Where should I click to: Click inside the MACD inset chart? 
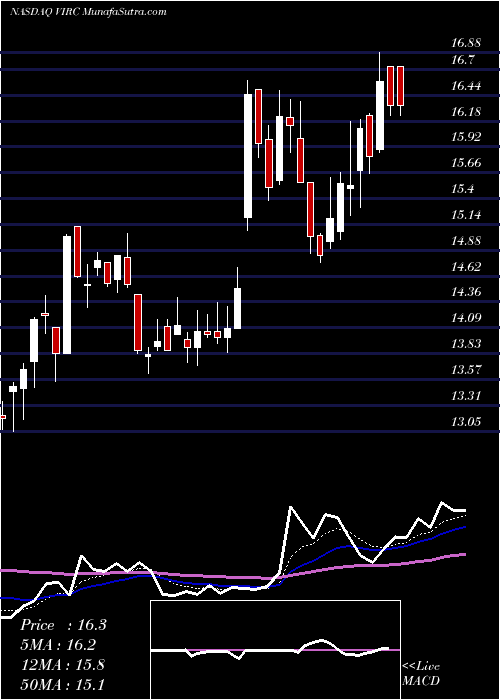click(275, 650)
